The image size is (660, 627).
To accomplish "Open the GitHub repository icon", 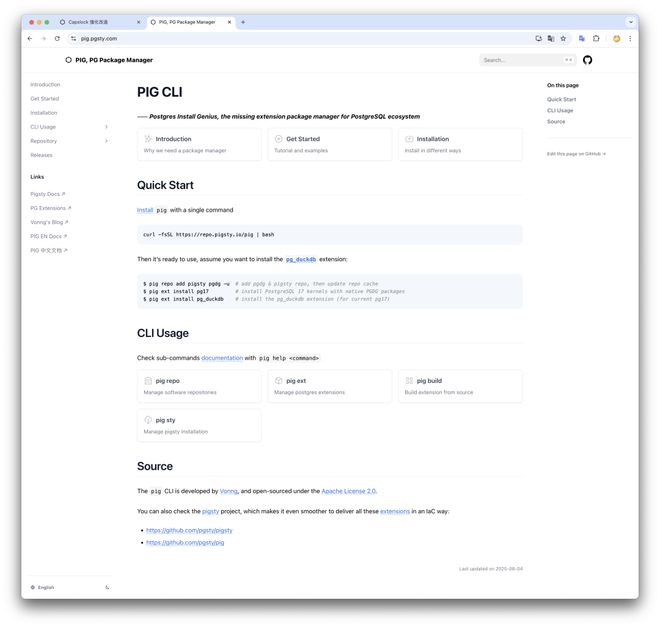I will point(587,60).
